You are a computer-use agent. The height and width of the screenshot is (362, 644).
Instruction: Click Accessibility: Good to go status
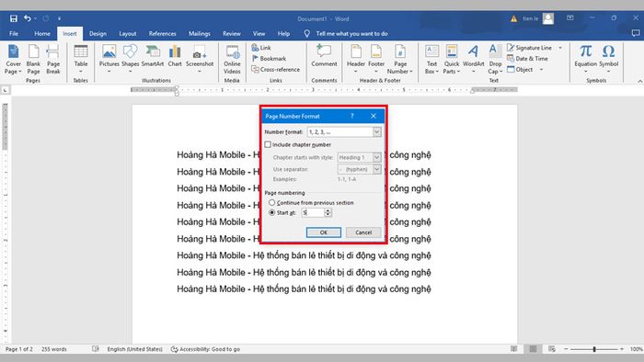point(205,349)
